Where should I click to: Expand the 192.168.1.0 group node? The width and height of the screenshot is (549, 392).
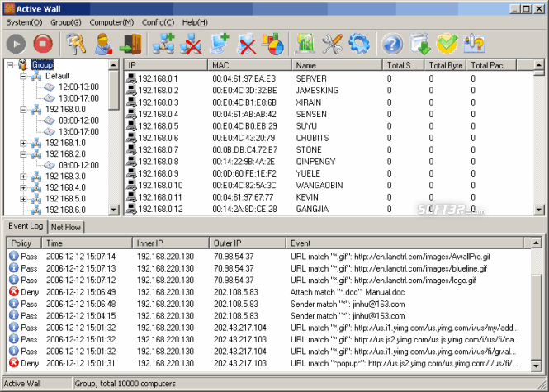(x=23, y=143)
